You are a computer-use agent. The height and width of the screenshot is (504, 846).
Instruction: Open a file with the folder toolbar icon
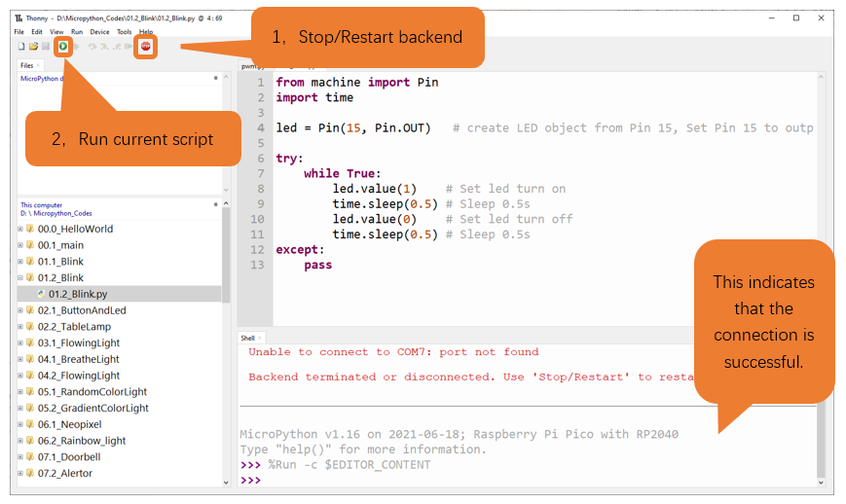click(33, 47)
